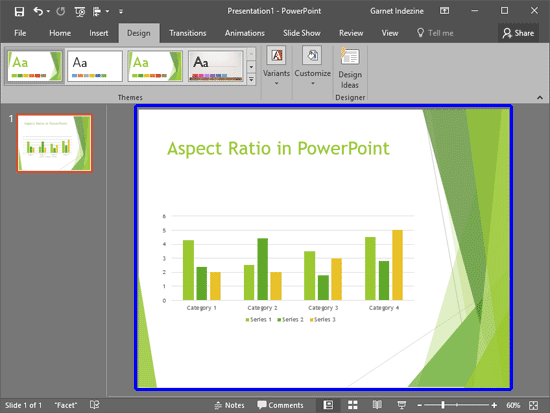Screen dimensions: 550x413
Task: Switch to Normal view icon
Action: [328, 405]
